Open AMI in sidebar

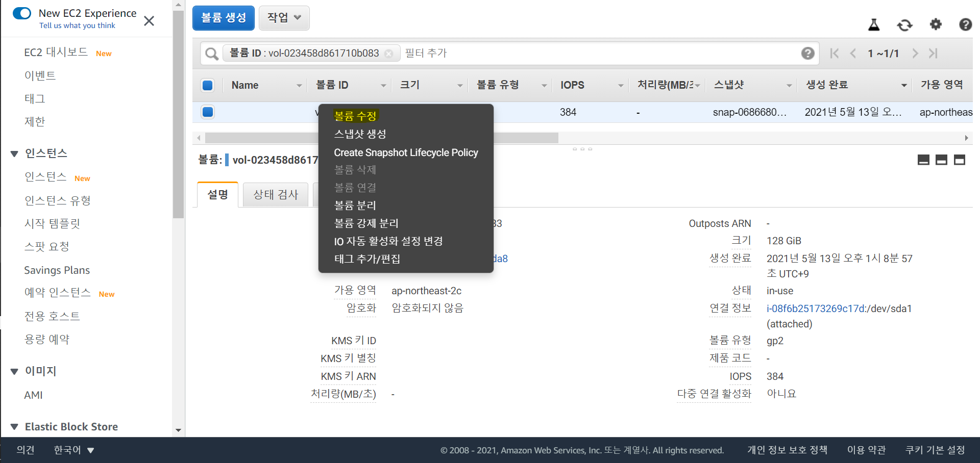(x=34, y=395)
